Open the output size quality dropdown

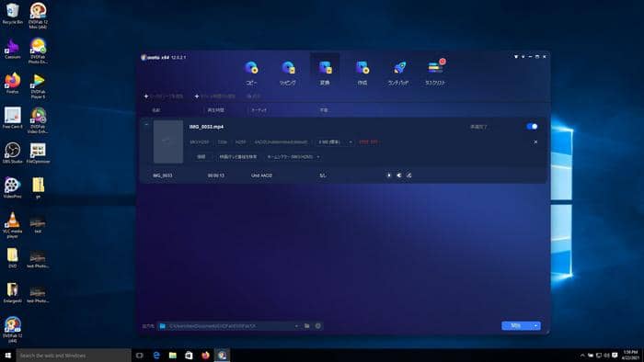tap(335, 141)
